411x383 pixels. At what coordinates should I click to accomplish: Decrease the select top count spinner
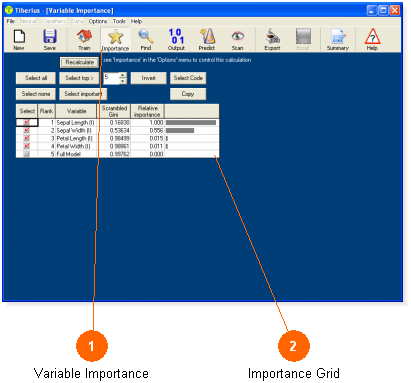[123, 81]
